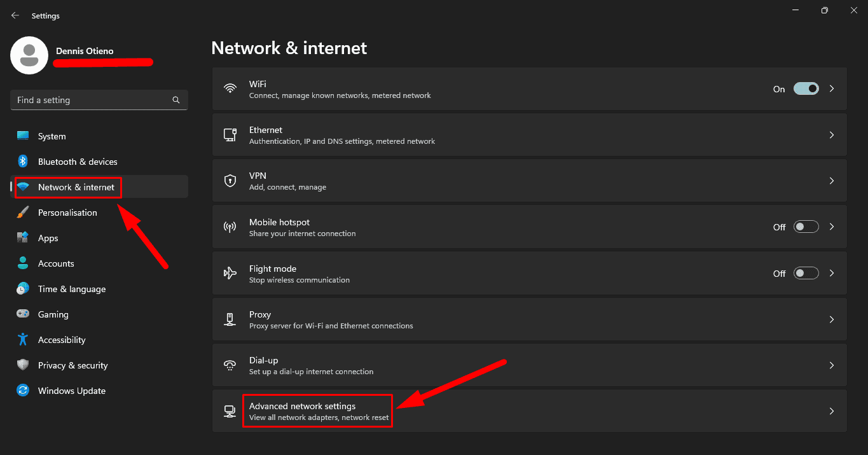Click the Mobile hotspot signal icon
The image size is (868, 455).
click(x=230, y=227)
